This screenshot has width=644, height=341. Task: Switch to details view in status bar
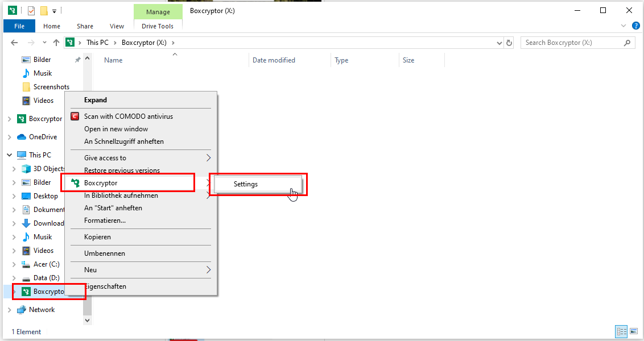tap(621, 331)
